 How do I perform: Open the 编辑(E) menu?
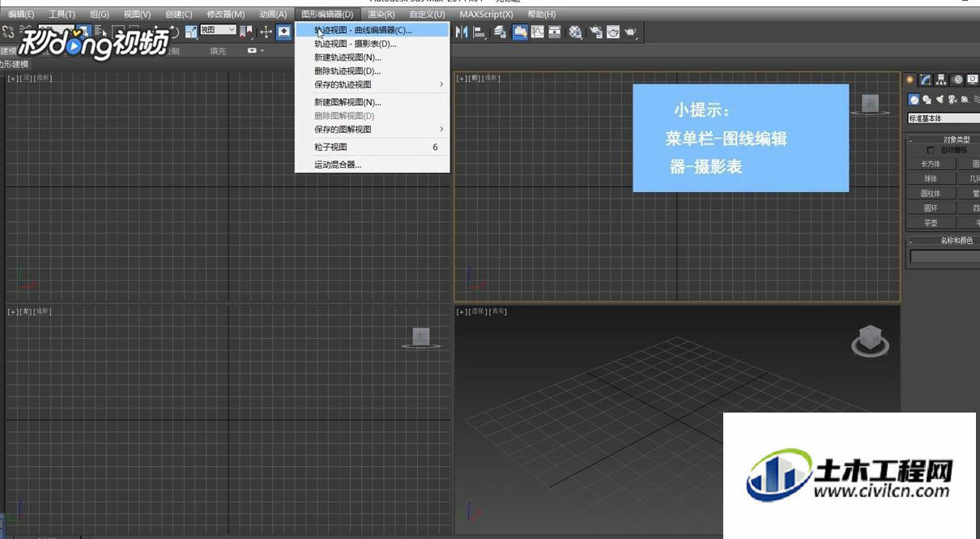point(21,15)
